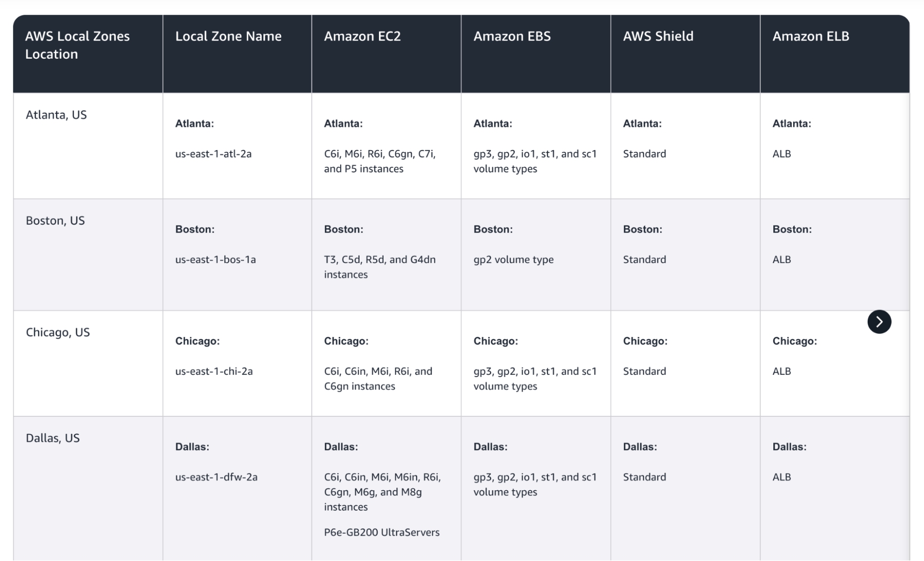This screenshot has height=561, width=924.
Task: Click the AWS Shield column header
Action: pyautogui.click(x=658, y=36)
